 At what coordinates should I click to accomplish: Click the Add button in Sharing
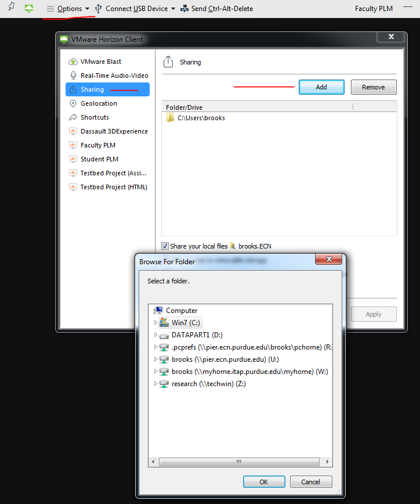coord(321,87)
